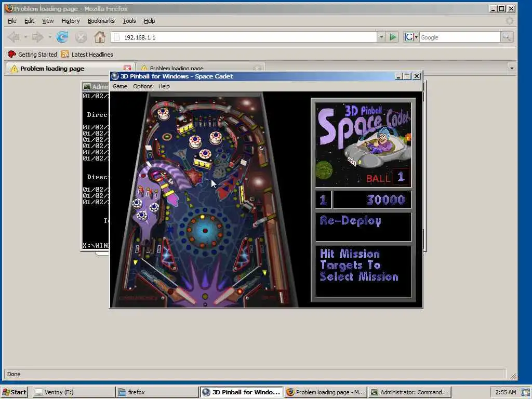Open Firefox Tools menu

[x=129, y=21]
